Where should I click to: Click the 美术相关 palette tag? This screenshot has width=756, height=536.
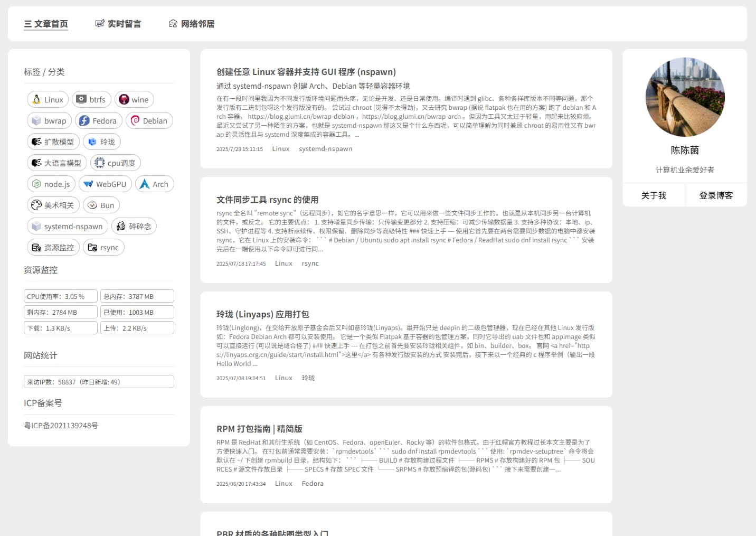click(53, 205)
